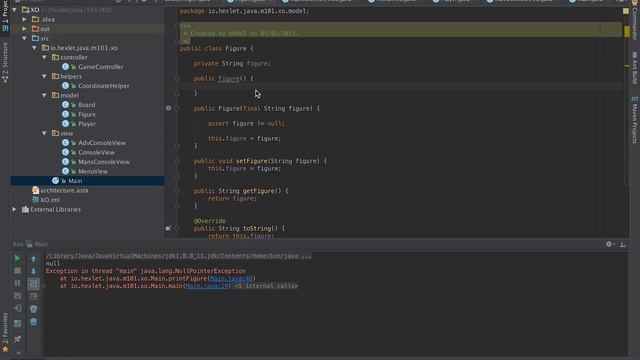
Task: Collapse the view package
Action: point(44,133)
